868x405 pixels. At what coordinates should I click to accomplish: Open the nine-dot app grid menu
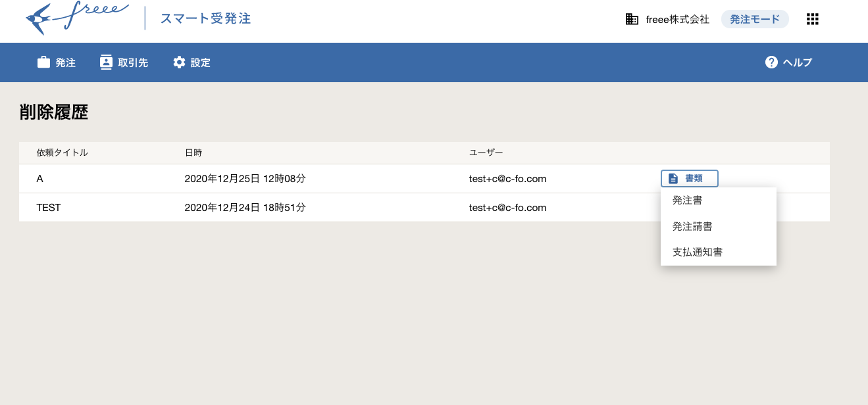(x=812, y=20)
